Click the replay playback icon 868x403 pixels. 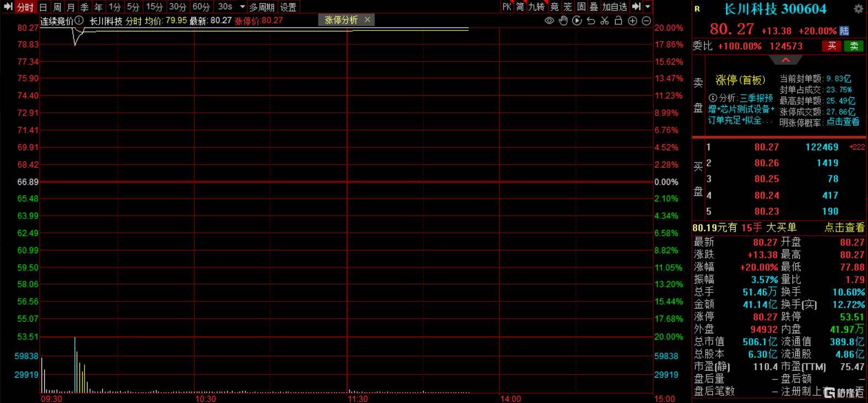tap(577, 20)
